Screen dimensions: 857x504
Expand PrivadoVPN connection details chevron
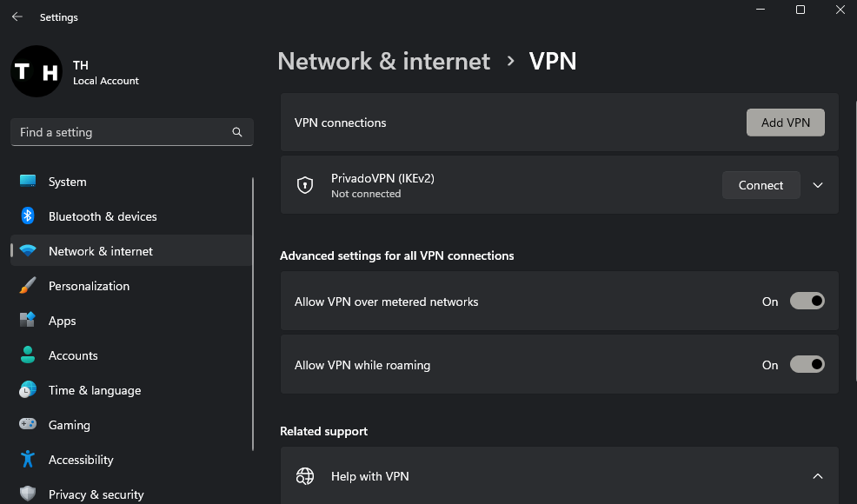pos(817,185)
